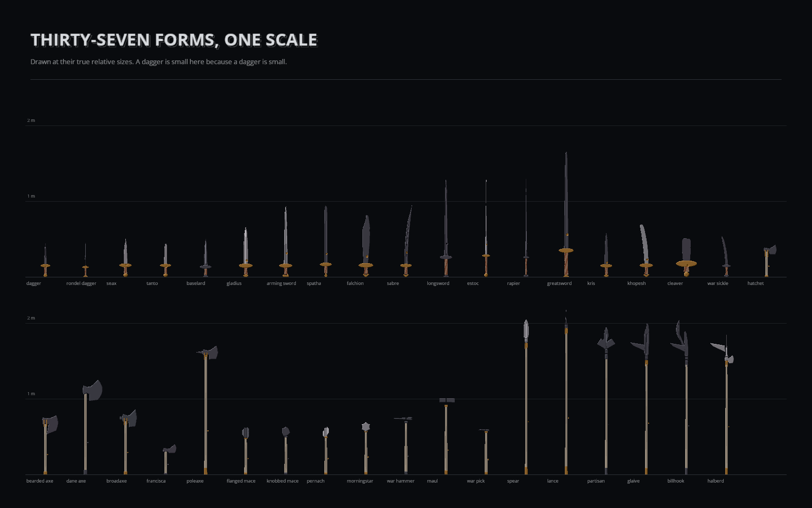This screenshot has width=812, height=508.
Task: Click the partisan polearm head
Action: 606,339
